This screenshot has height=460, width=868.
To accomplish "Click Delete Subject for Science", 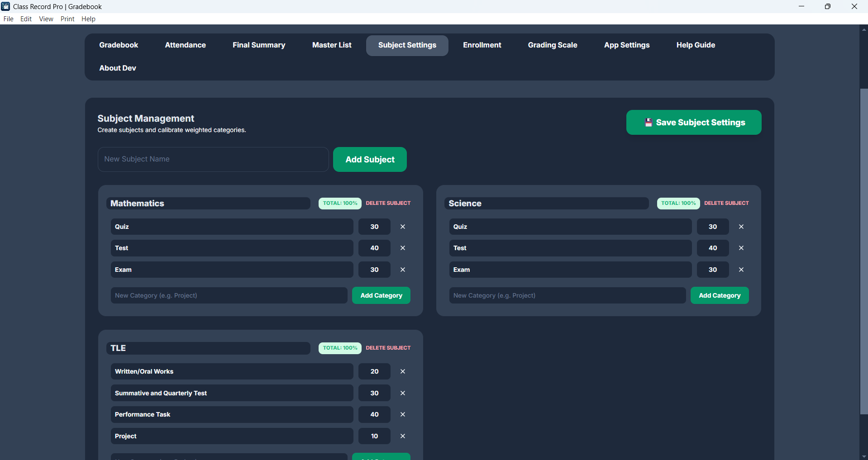I will click(726, 203).
